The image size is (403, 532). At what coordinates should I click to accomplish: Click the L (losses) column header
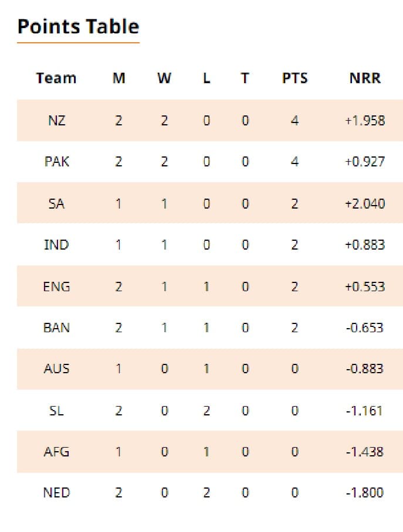206,78
